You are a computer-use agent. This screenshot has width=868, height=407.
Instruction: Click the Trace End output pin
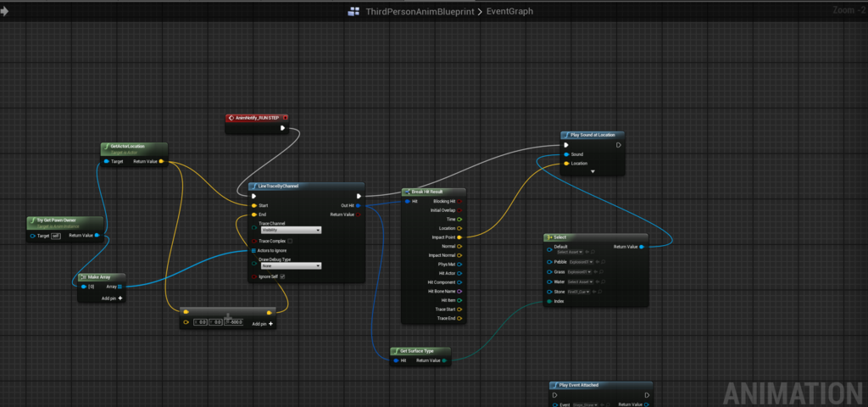tap(459, 319)
